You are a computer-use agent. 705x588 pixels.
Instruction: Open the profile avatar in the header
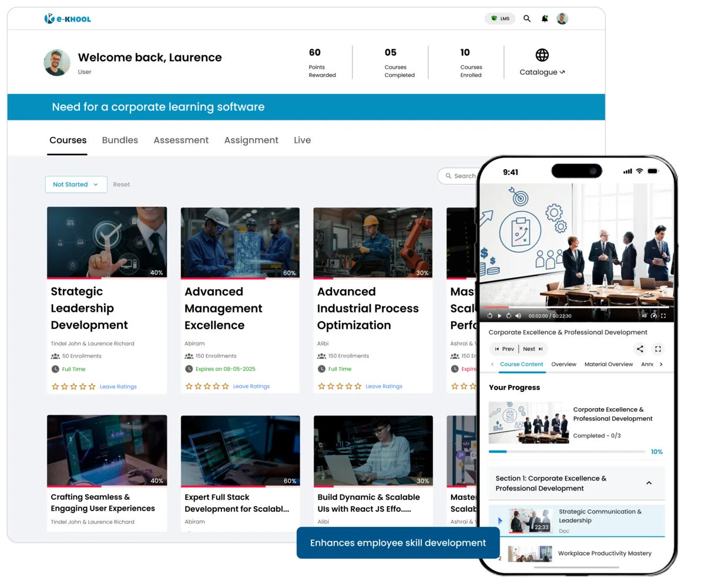(562, 18)
